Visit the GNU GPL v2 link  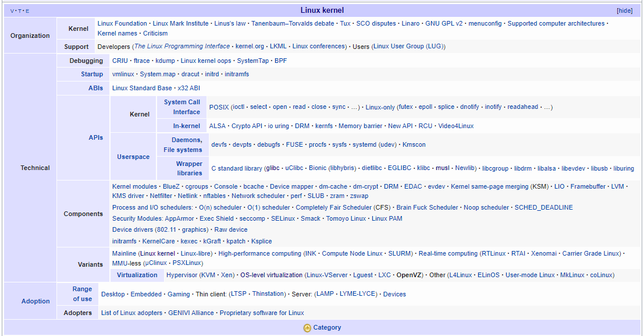click(444, 23)
